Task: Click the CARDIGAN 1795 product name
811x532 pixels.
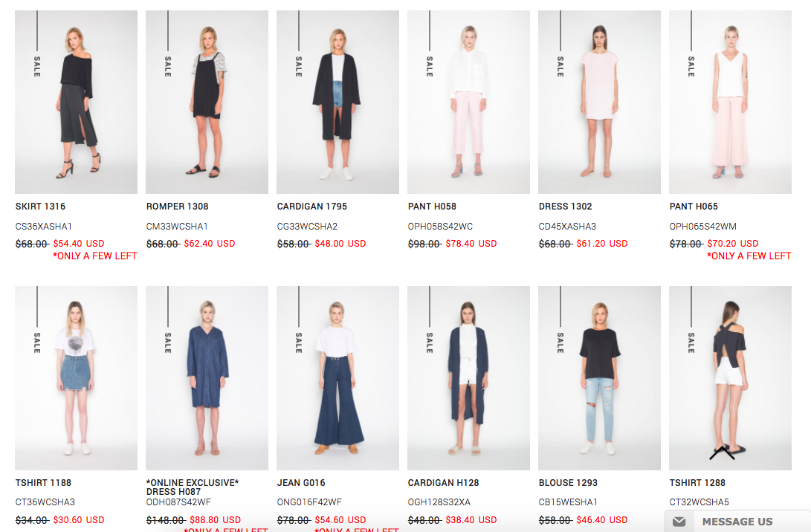Action: (x=312, y=207)
